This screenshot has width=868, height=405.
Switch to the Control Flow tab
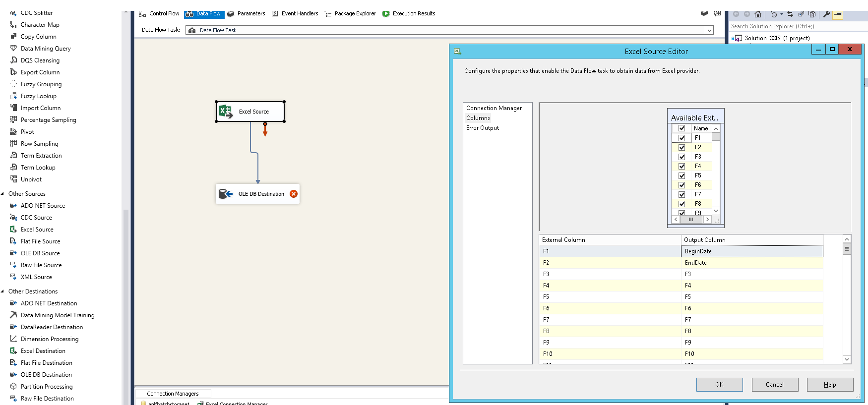159,13
